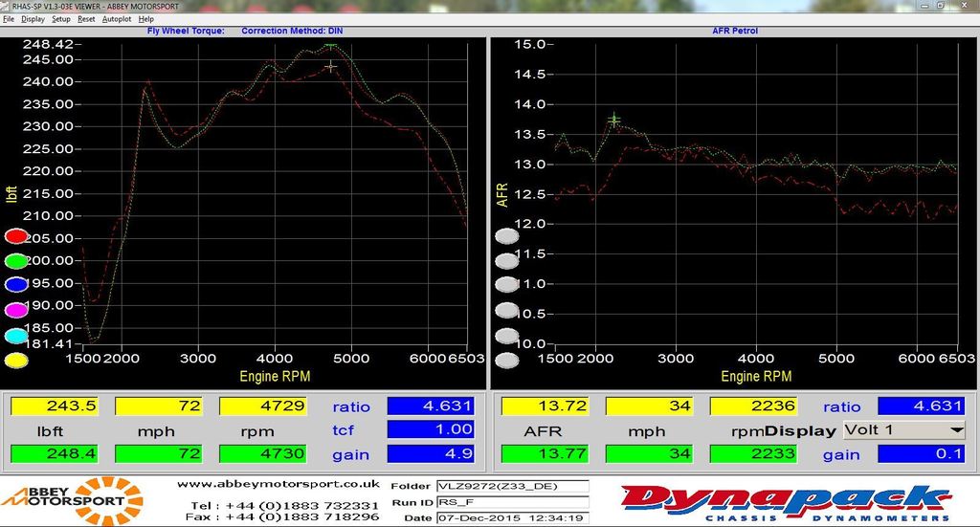Click the top grey circle beside AFR graph
This screenshot has width=980, height=527.
point(507,236)
